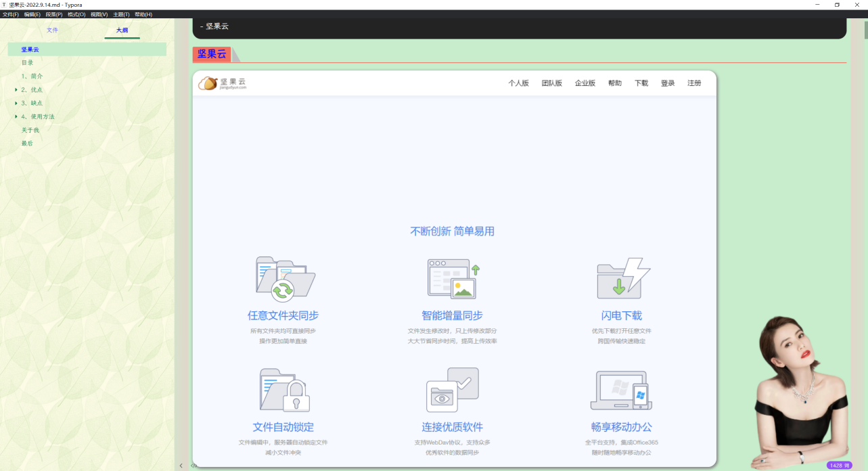Click the 连接优质软件 title text
The width and height of the screenshot is (868, 471).
pos(453,427)
